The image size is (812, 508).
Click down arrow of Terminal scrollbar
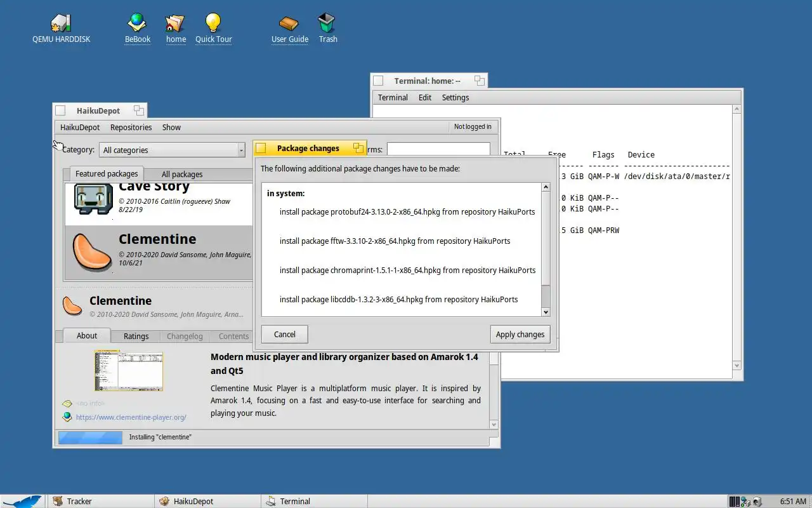737,365
